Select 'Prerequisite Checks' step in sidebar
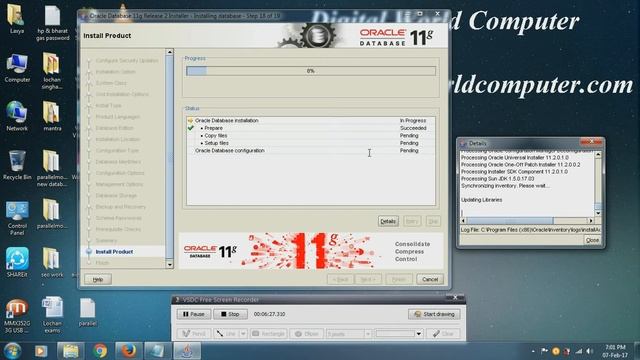This screenshot has width=640, height=360. [x=118, y=229]
